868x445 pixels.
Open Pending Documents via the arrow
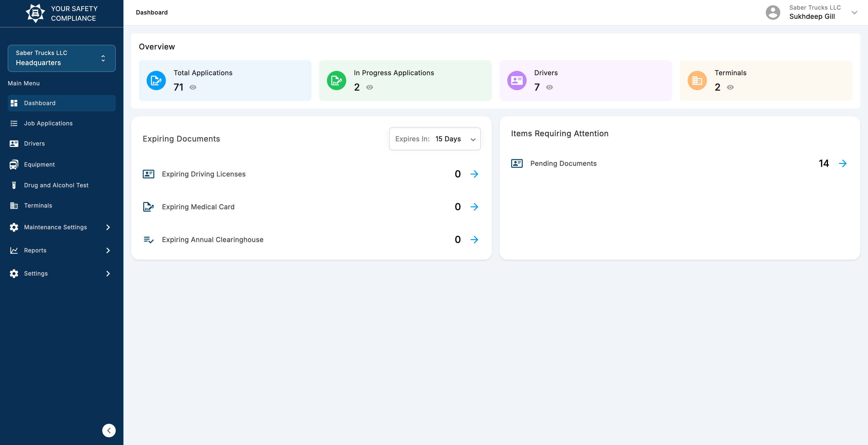tap(843, 163)
